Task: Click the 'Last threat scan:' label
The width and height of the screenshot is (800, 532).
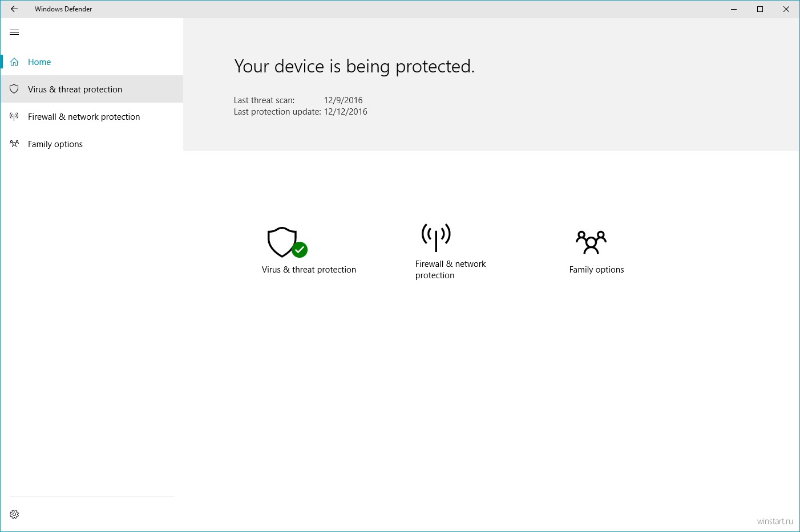Action: point(264,100)
